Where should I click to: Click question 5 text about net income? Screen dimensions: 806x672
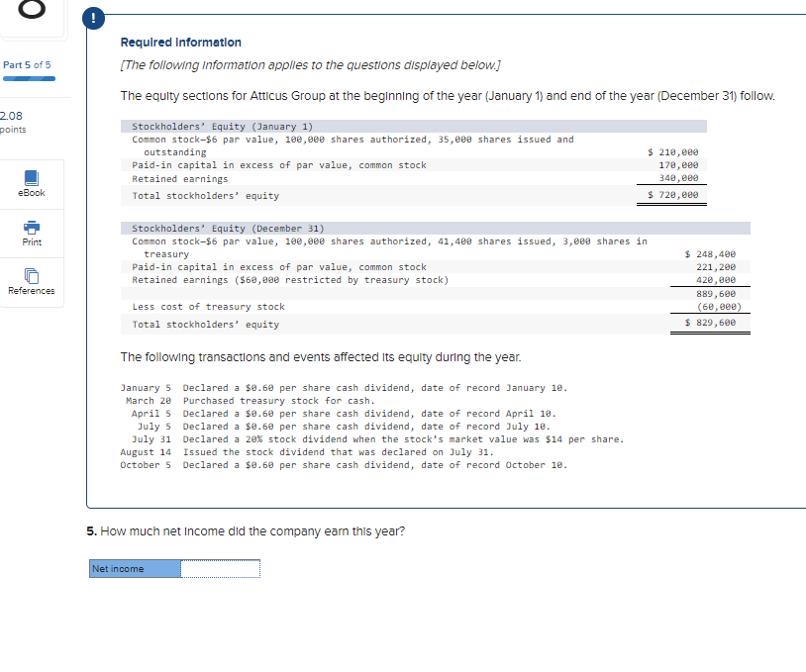point(246,531)
